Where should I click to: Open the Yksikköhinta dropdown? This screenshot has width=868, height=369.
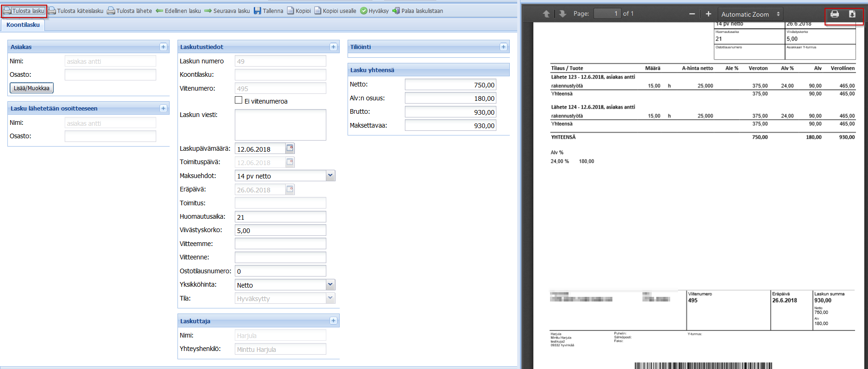(x=330, y=285)
